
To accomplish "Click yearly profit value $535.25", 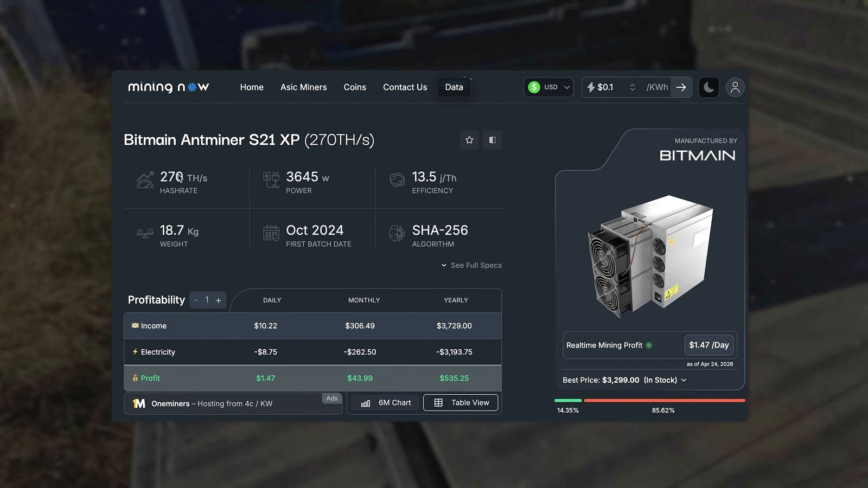I will (454, 378).
